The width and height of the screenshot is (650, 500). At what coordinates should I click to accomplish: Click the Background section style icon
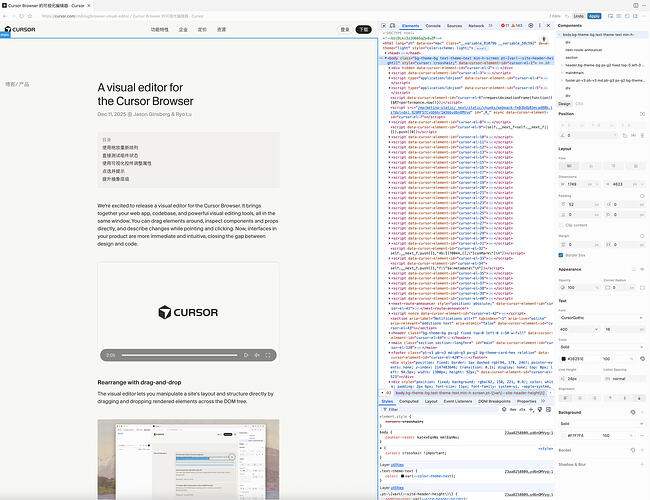(633, 413)
